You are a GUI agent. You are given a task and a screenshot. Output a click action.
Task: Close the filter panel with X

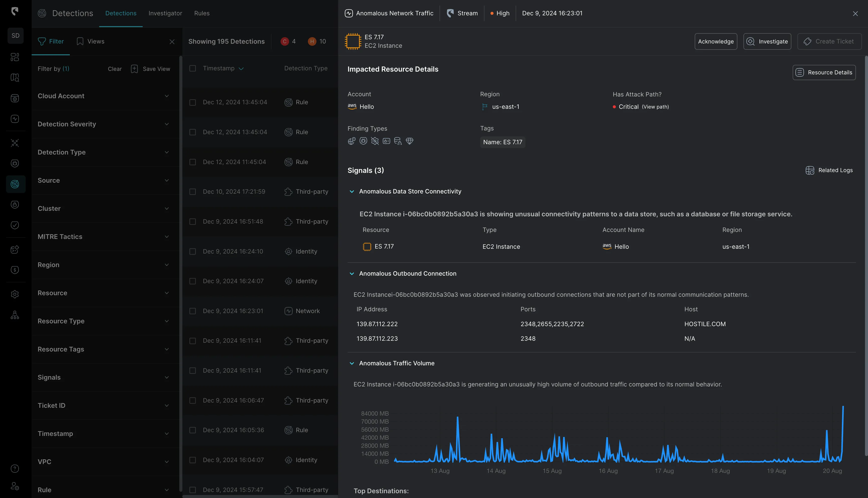pyautogui.click(x=172, y=42)
